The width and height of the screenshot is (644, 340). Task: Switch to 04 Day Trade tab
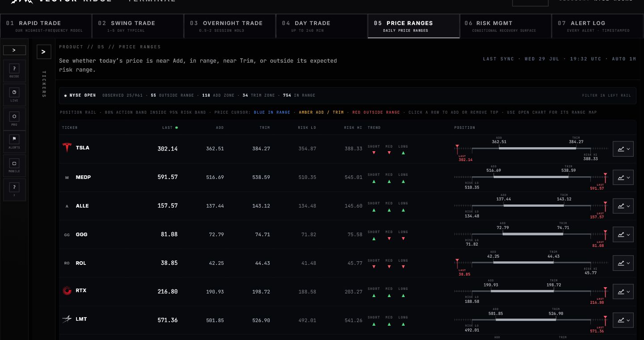coord(322,26)
